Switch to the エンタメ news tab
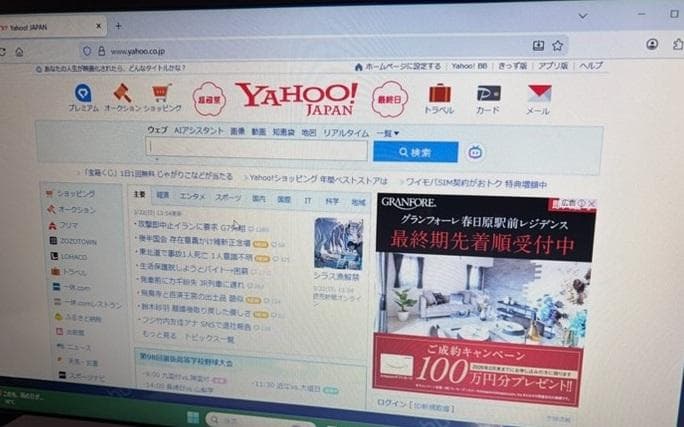The width and height of the screenshot is (684, 427). (x=192, y=196)
